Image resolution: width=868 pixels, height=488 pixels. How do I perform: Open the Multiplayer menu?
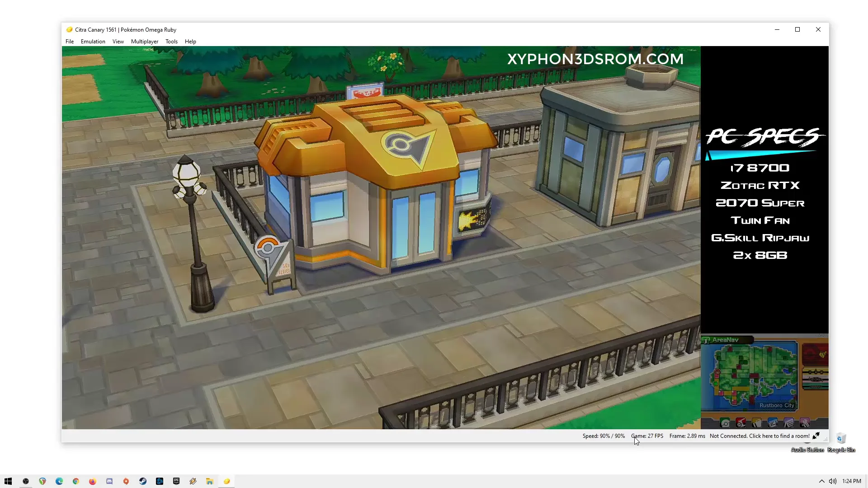[x=145, y=42]
